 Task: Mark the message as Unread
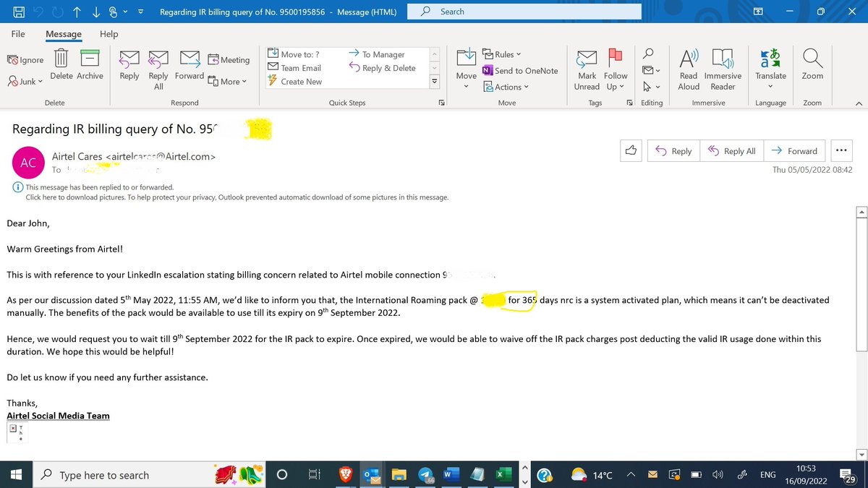(587, 69)
